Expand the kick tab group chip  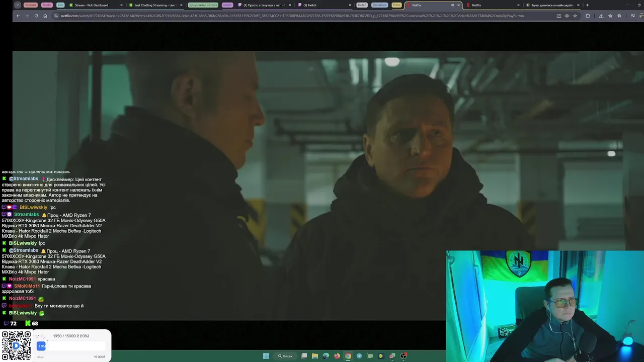tap(60, 5)
